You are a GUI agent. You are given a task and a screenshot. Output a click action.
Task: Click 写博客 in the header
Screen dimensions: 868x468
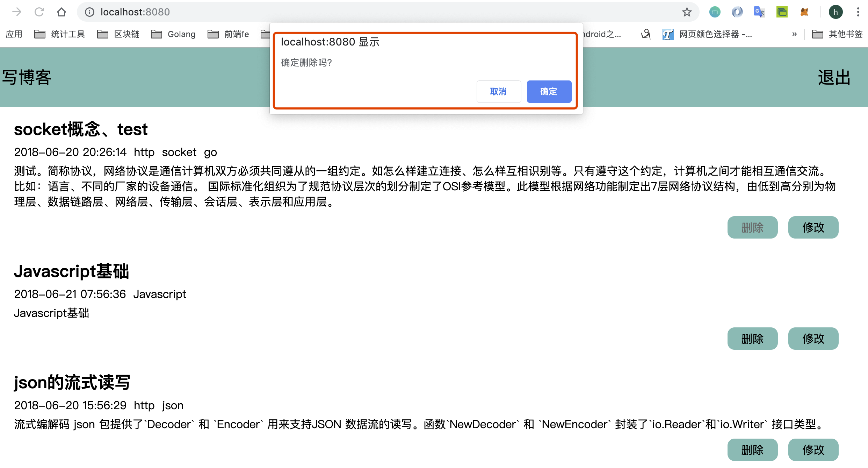[x=27, y=77]
